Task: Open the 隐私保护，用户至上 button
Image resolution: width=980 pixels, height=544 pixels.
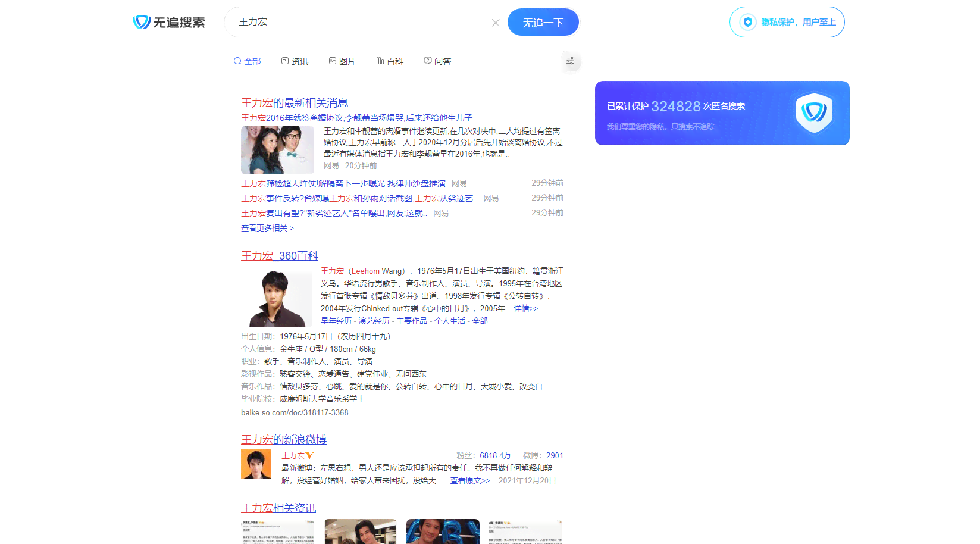Action: [787, 22]
